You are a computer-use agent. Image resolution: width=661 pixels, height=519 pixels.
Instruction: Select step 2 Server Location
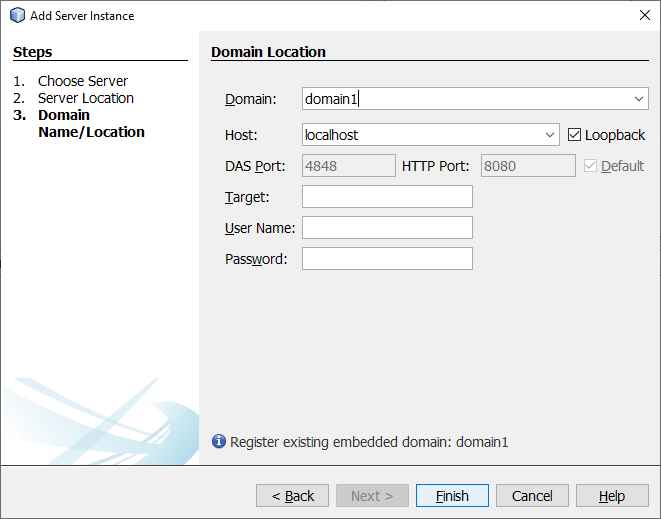coord(86,98)
